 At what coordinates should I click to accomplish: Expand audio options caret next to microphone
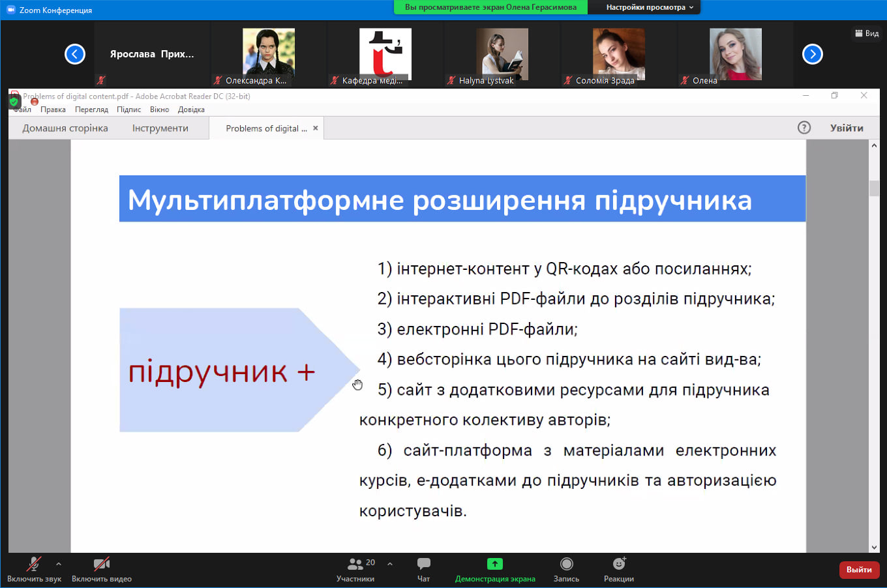click(x=59, y=564)
